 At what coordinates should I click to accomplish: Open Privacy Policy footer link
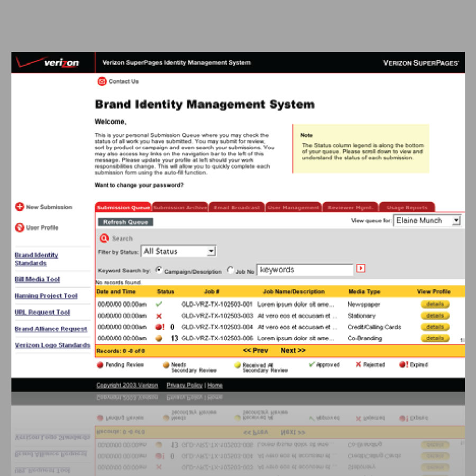[185, 385]
